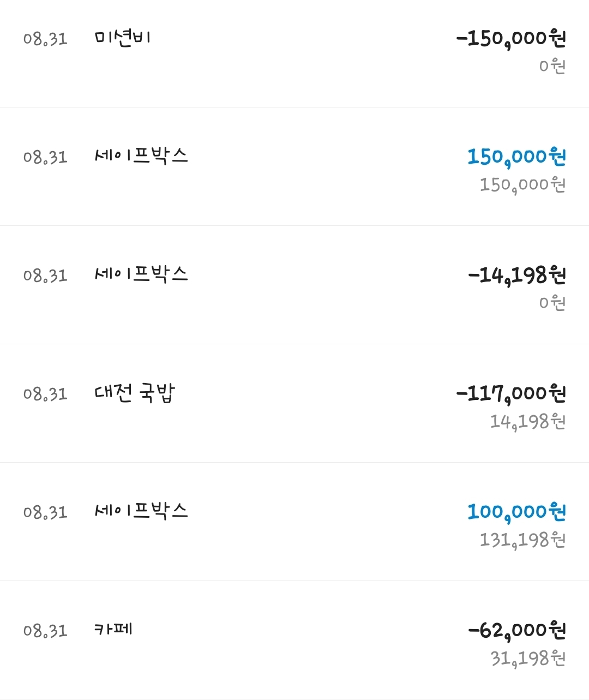Image resolution: width=589 pixels, height=700 pixels.
Task: Open the 카페 transaction details
Action: pos(113,630)
